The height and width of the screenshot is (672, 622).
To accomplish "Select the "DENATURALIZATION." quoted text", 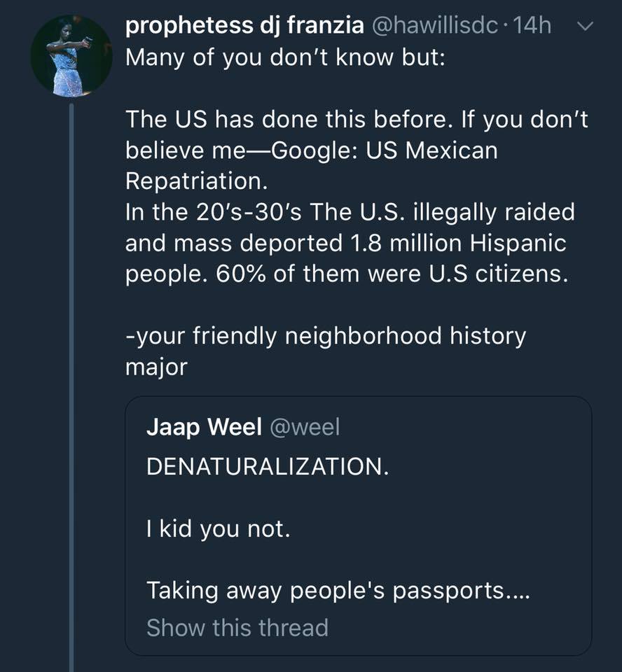I will [x=268, y=467].
